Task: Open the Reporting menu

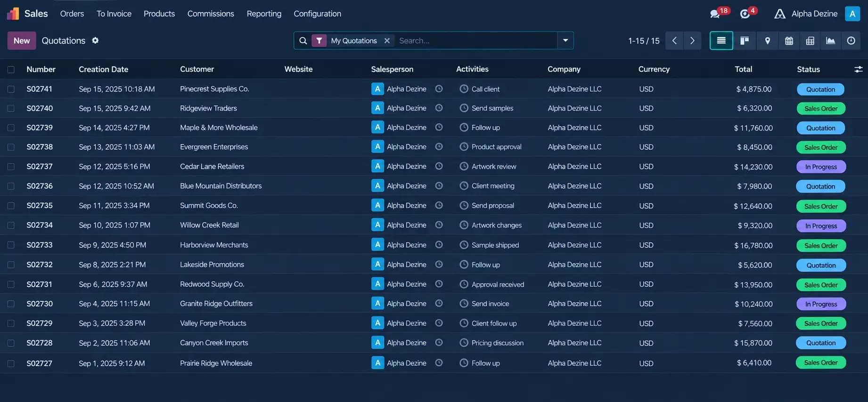Action: pyautogui.click(x=264, y=14)
